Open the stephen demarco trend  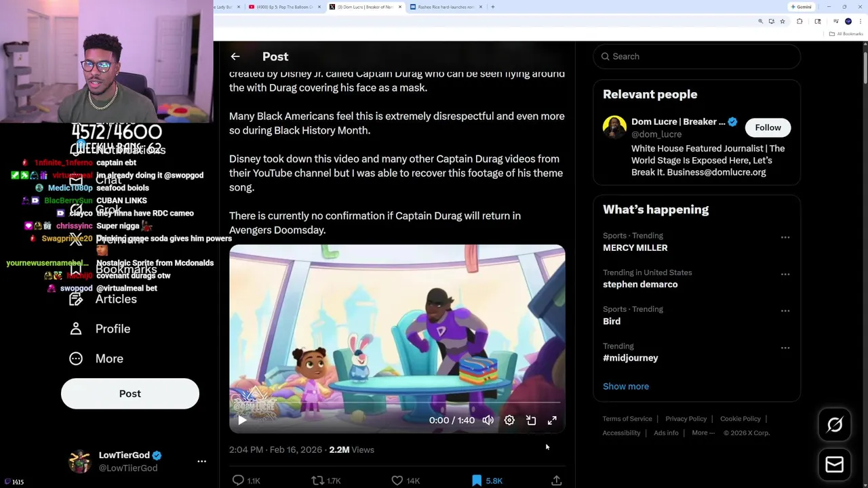[x=640, y=285]
